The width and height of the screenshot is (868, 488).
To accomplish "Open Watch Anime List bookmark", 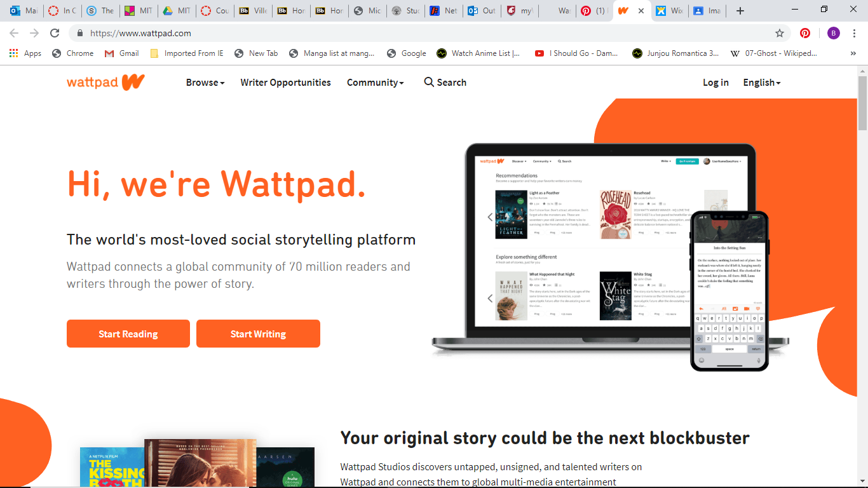I will pos(478,53).
